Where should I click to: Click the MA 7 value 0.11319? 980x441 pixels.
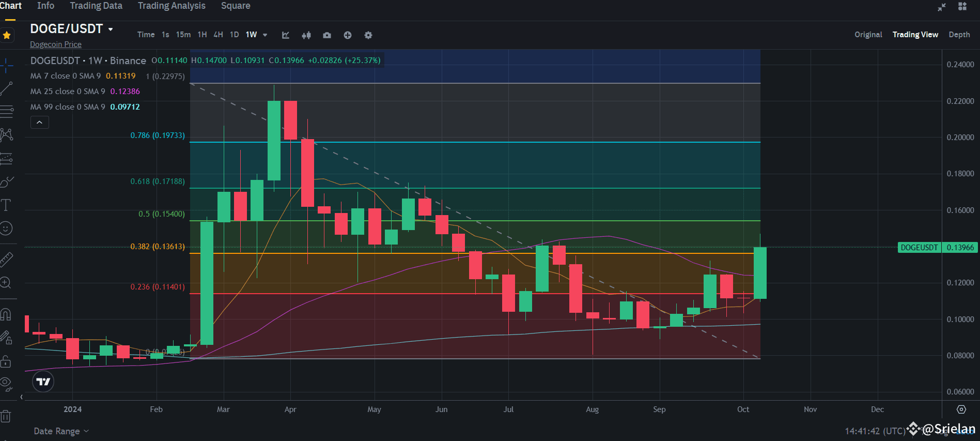coord(121,76)
